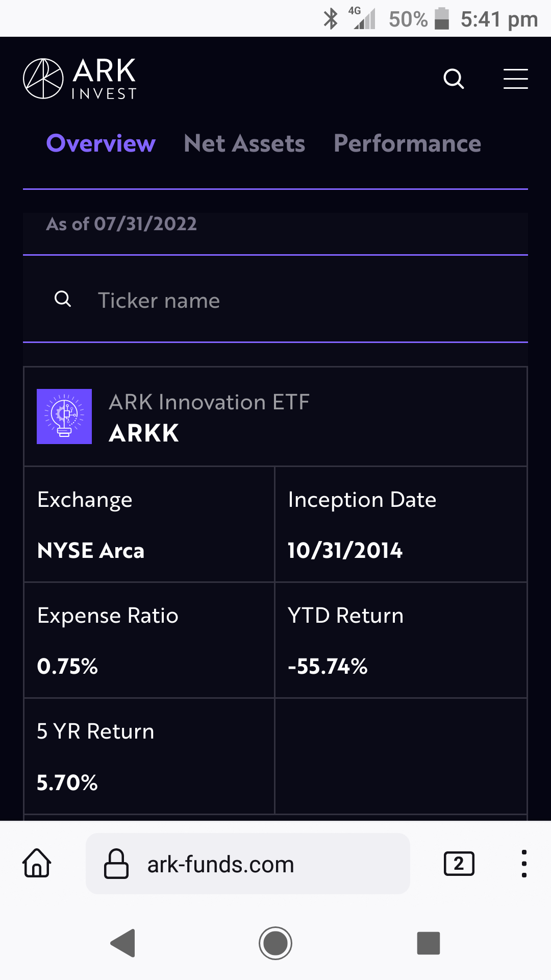This screenshot has height=980, width=551.
Task: Tap the Android recent apps square
Action: tap(429, 943)
